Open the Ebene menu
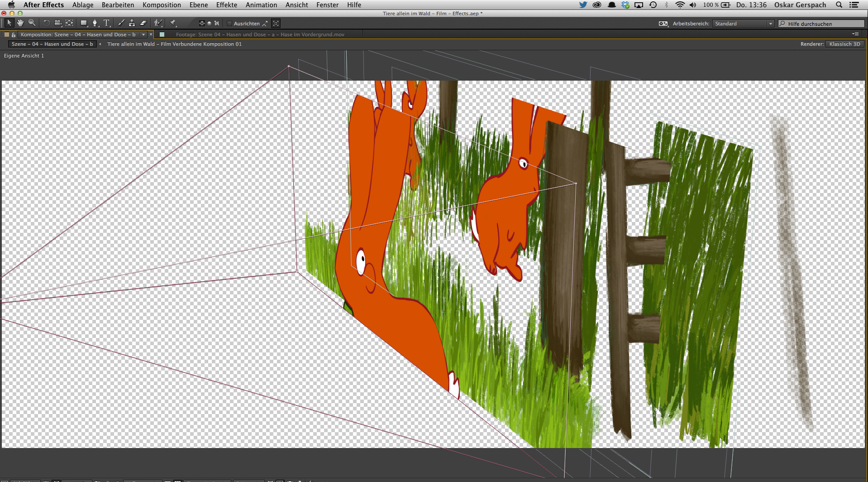The height and width of the screenshot is (482, 868). [x=199, y=5]
